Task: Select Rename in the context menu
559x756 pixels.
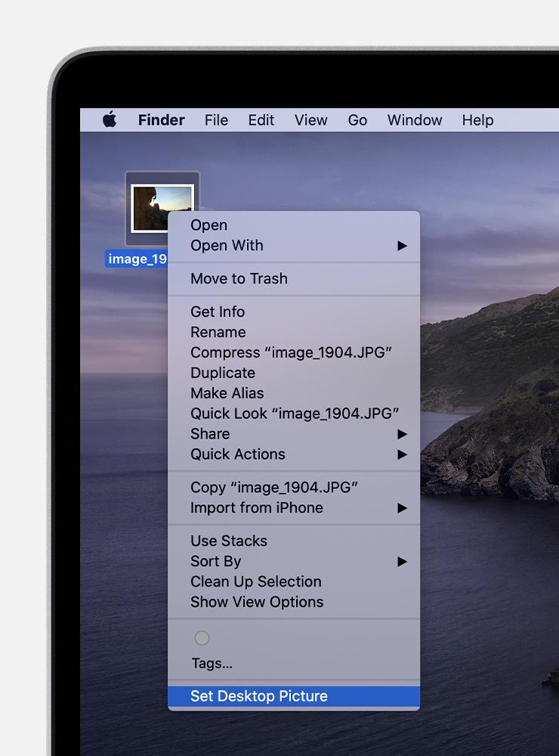Action: click(294, 332)
